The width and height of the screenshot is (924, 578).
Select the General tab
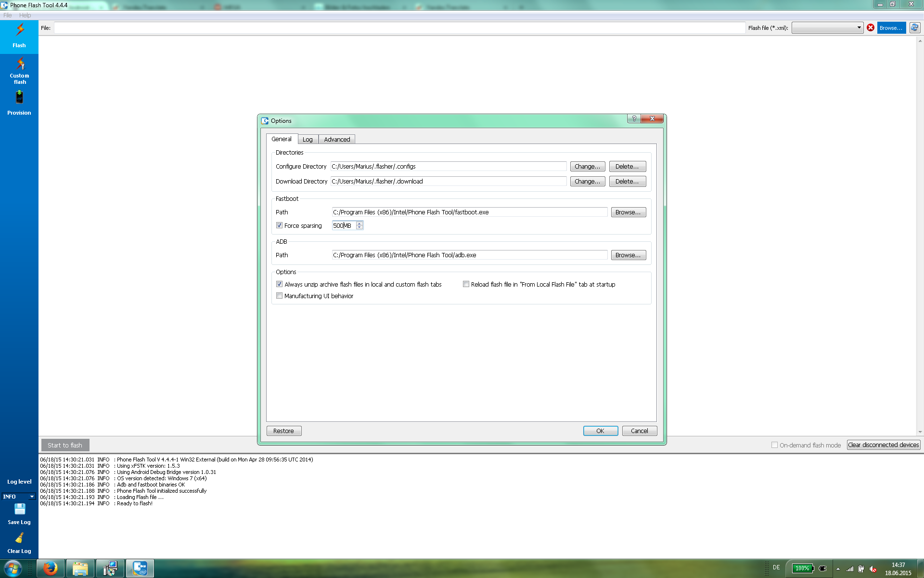(x=282, y=139)
